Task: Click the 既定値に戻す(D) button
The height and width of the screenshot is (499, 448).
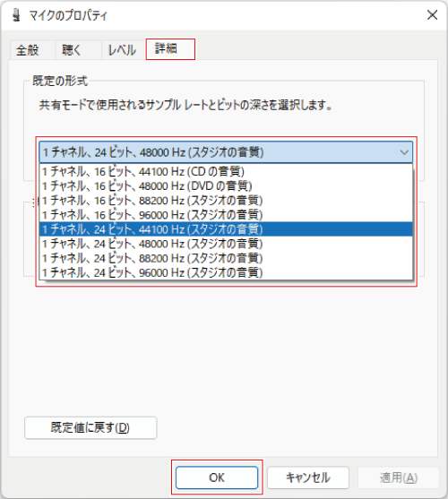Action: click(x=90, y=427)
